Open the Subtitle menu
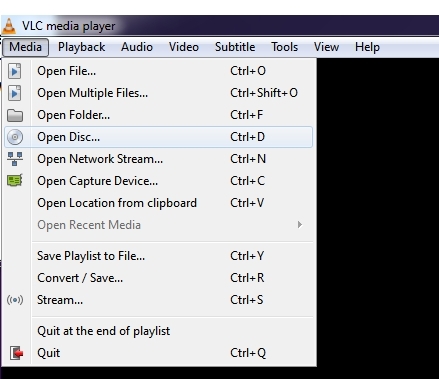The height and width of the screenshot is (379, 439). click(x=235, y=47)
